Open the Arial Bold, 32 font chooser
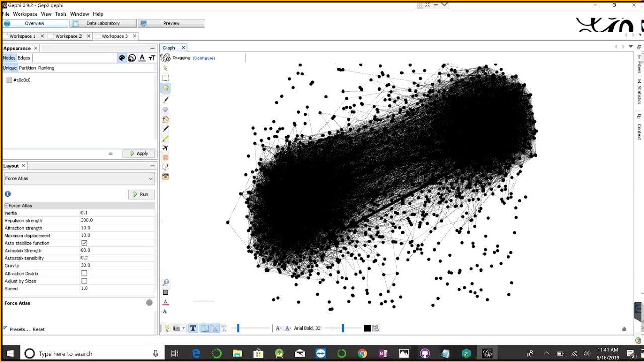Viewport: 644px width, 362px height. [307, 328]
